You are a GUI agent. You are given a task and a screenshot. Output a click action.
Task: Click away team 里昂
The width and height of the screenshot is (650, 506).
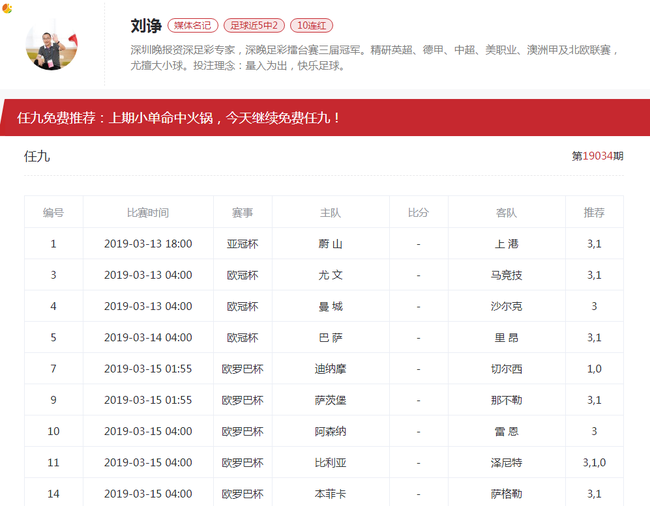tap(506, 337)
